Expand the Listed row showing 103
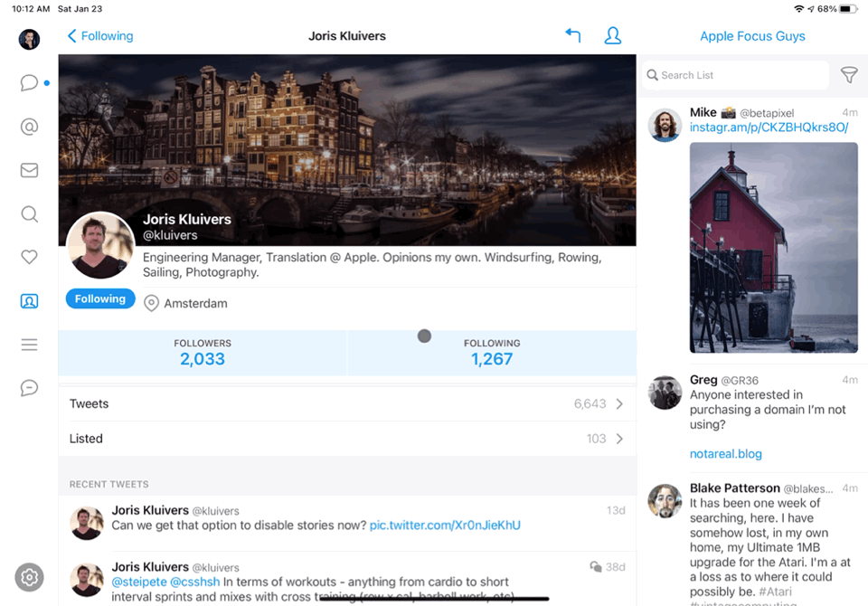Viewport: 868px width, 606px height. [346, 439]
